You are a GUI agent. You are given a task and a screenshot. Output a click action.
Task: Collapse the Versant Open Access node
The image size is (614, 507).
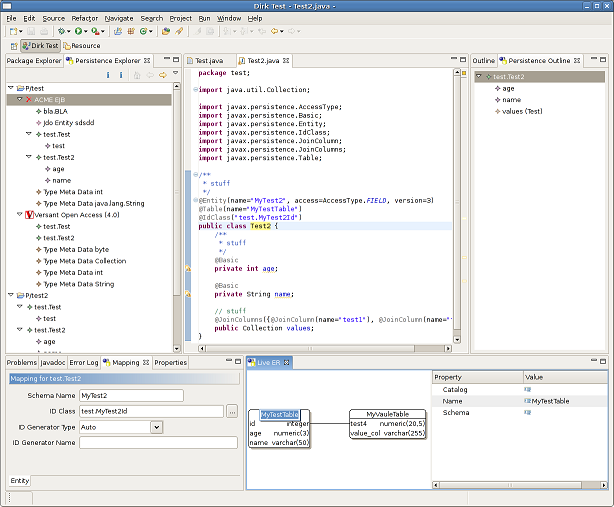(x=19, y=215)
